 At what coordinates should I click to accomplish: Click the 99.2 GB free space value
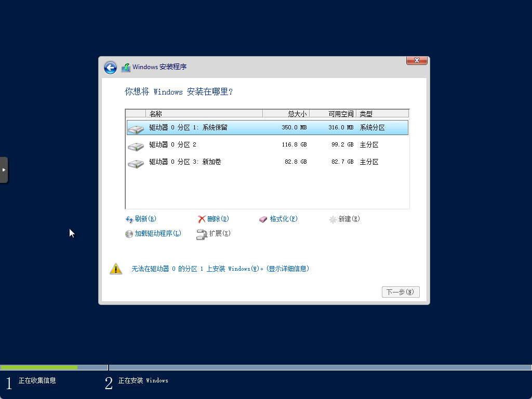pos(343,144)
